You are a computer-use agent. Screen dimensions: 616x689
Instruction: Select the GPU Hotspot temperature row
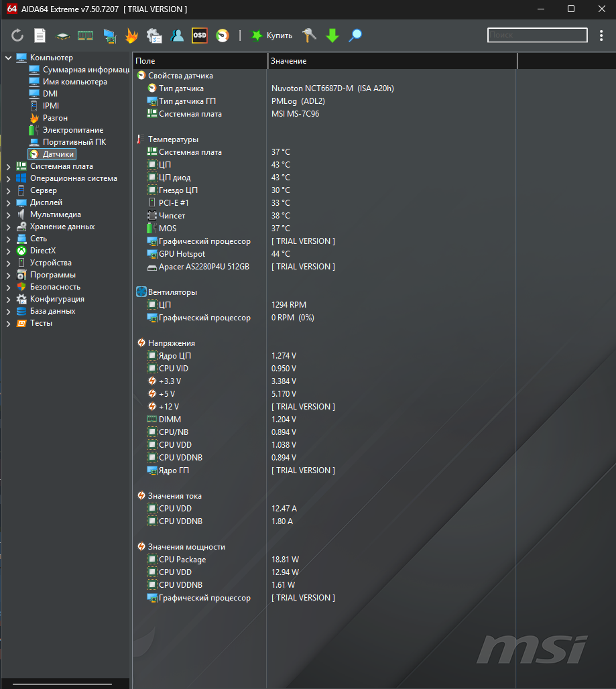point(182,254)
